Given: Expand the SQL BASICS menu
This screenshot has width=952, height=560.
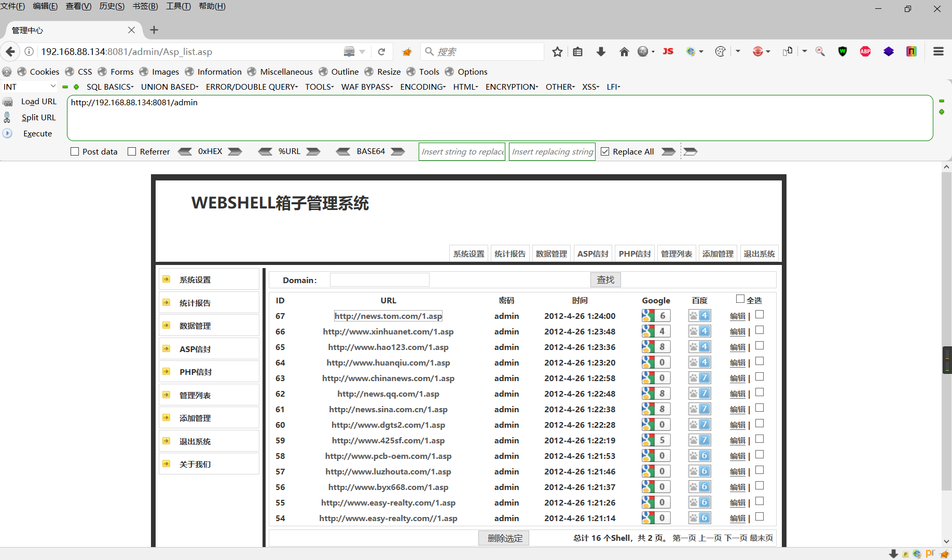Looking at the screenshot, I should 110,87.
